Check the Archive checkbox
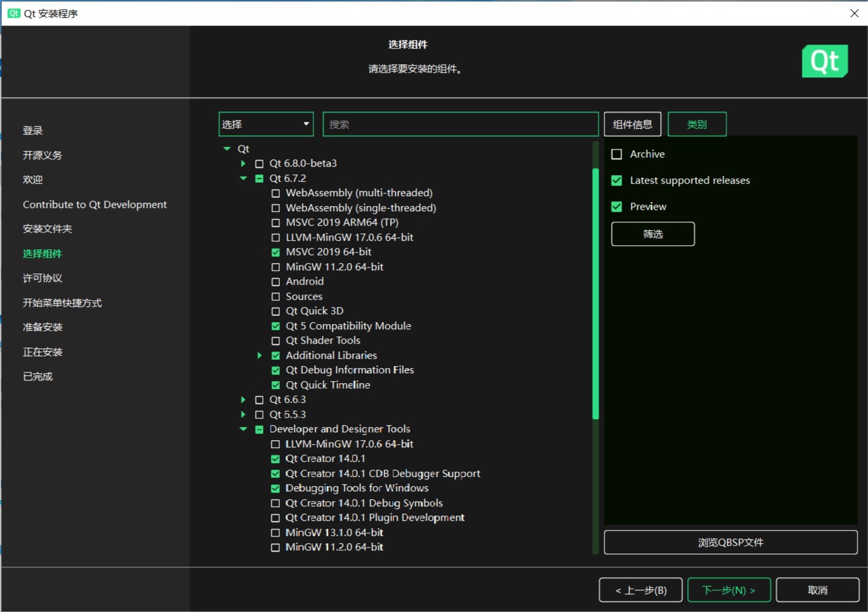This screenshot has height=612, width=868. [616, 154]
